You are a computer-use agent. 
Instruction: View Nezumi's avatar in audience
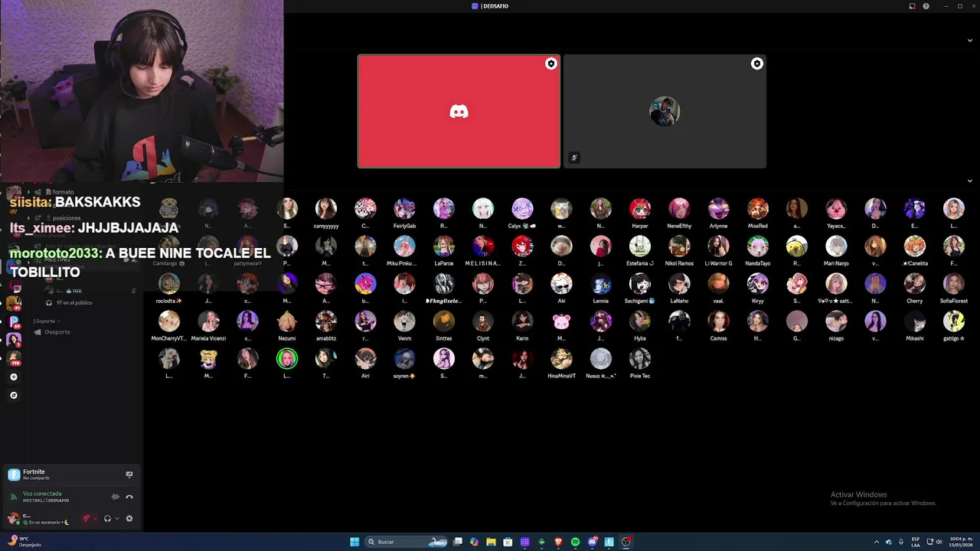287,321
